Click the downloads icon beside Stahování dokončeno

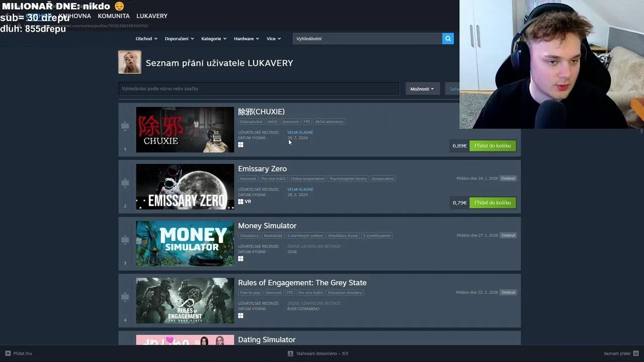pos(290,353)
